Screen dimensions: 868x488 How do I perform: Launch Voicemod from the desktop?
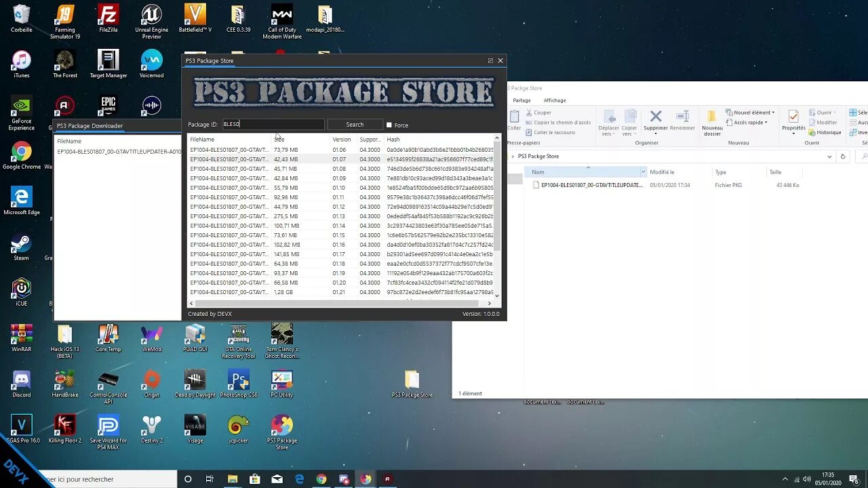click(x=152, y=64)
